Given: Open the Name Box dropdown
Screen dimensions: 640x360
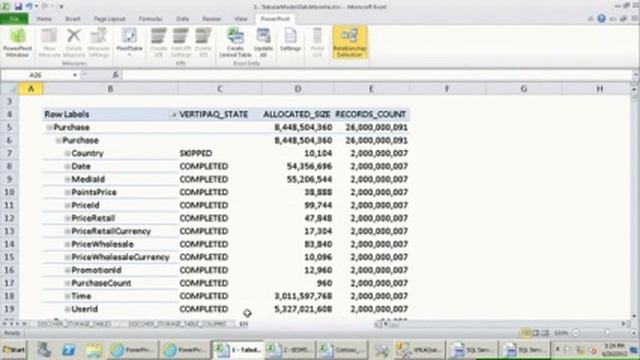Looking at the screenshot, I should [x=75, y=75].
